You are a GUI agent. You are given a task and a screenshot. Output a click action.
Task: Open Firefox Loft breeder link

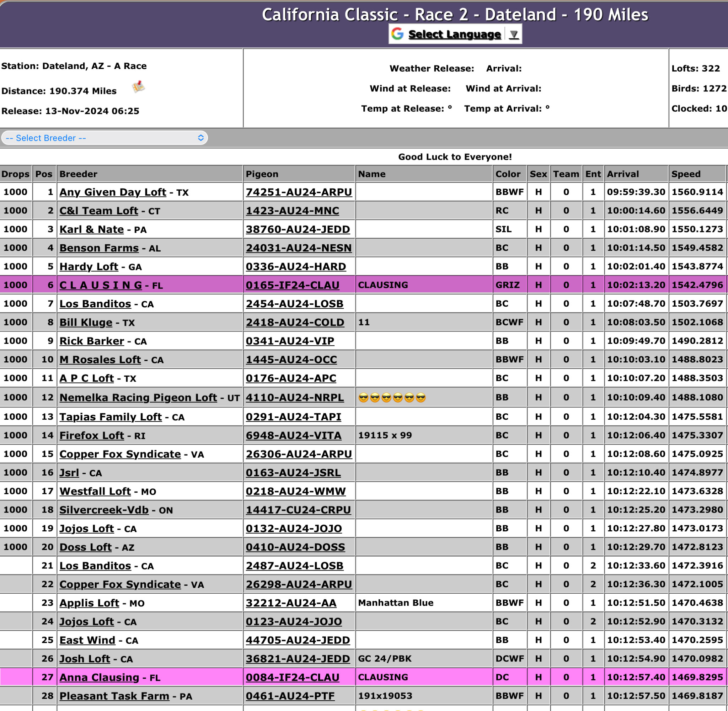91,435
